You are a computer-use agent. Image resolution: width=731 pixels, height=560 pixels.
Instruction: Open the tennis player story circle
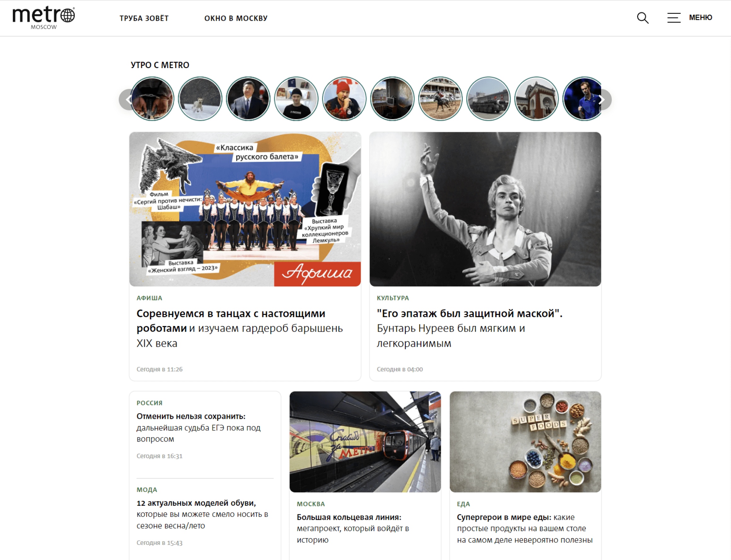[583, 99]
